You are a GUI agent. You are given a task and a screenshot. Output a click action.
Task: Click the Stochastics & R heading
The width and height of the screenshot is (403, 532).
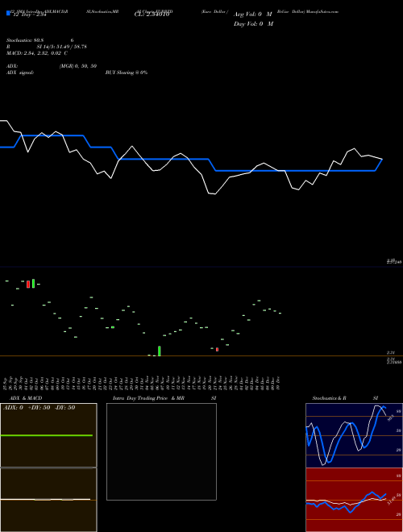click(x=329, y=398)
